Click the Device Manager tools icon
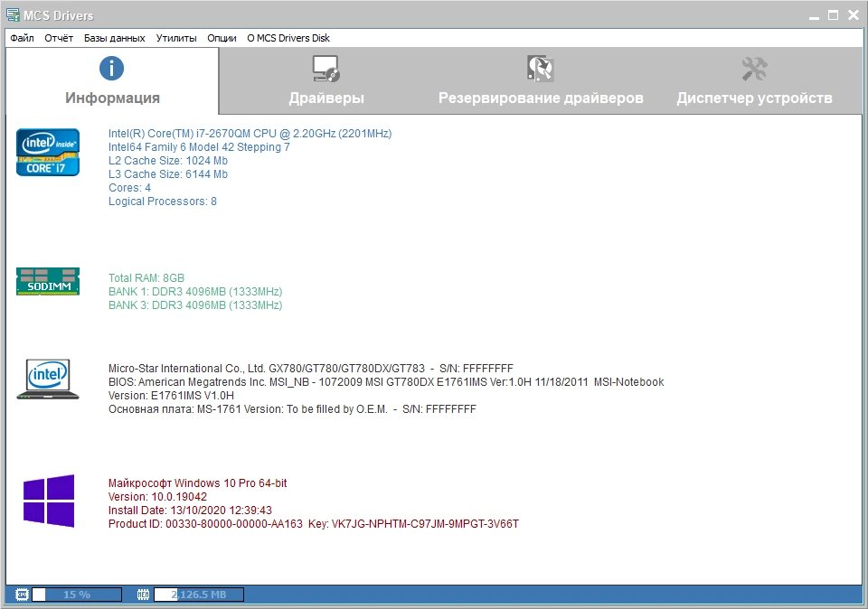Image resolution: width=868 pixels, height=609 pixels. [x=754, y=69]
